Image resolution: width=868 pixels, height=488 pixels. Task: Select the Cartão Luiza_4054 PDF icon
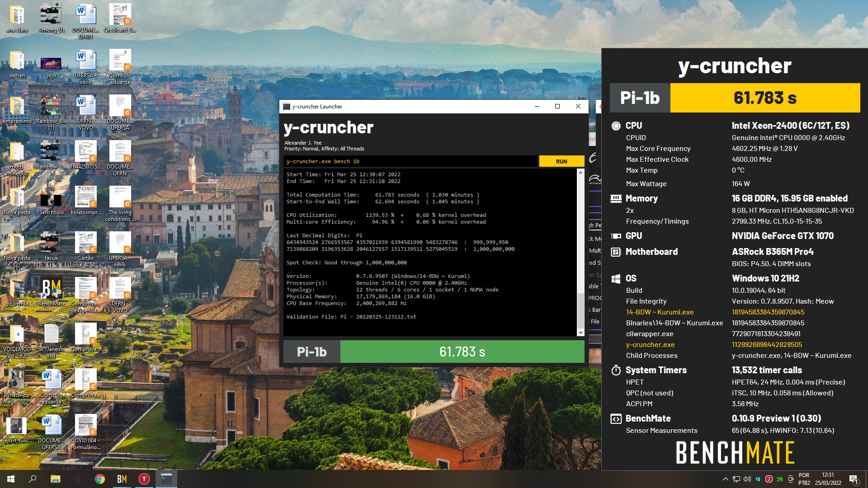click(85, 250)
